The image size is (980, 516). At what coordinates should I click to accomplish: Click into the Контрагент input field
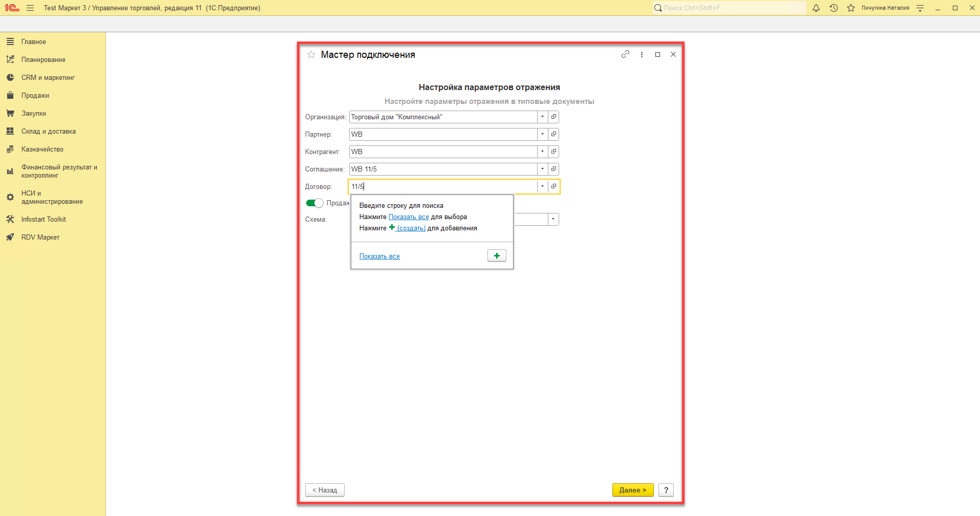(x=443, y=152)
